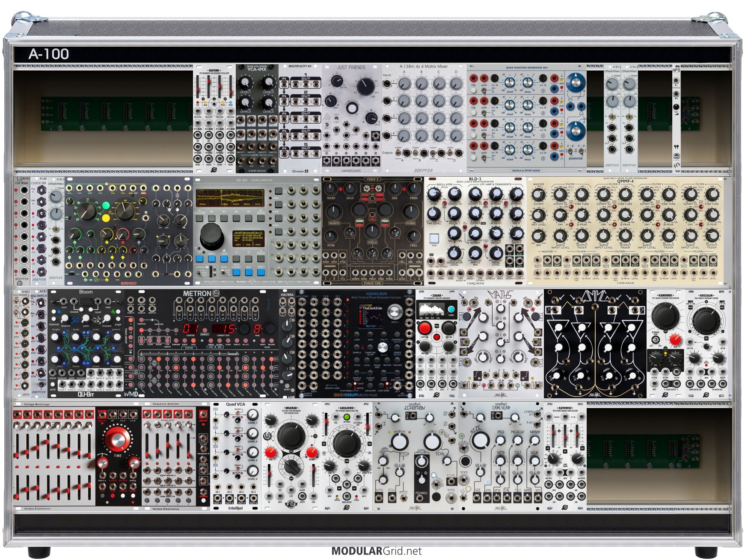Click the upper large blue knob on 281t
This screenshot has height=560, width=754.
[576, 83]
